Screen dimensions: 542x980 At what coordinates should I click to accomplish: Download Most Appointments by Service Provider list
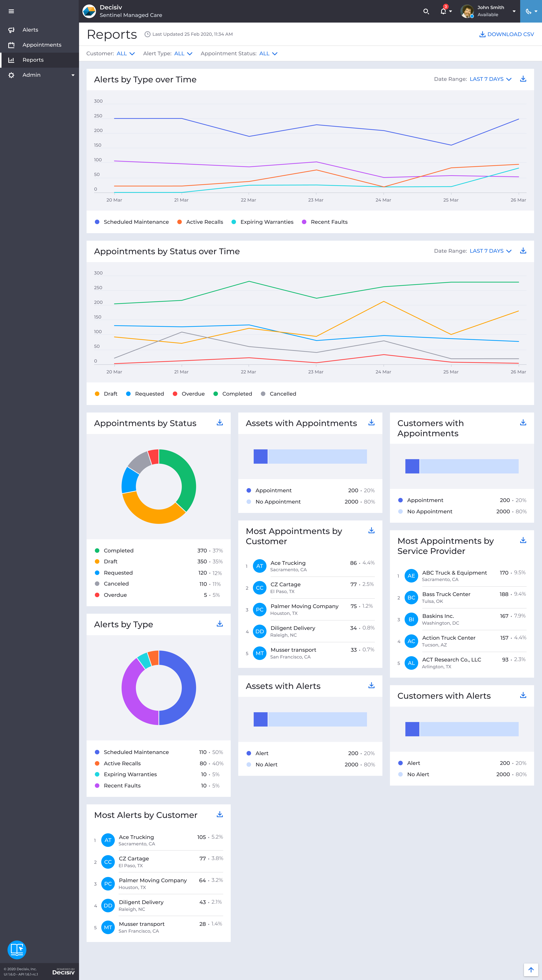(523, 540)
